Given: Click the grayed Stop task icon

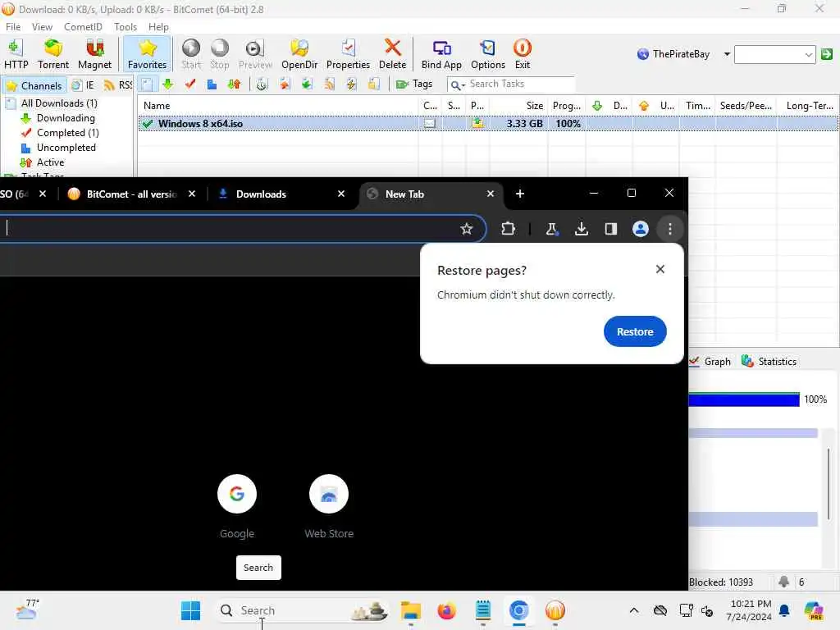Looking at the screenshot, I should tap(220, 53).
